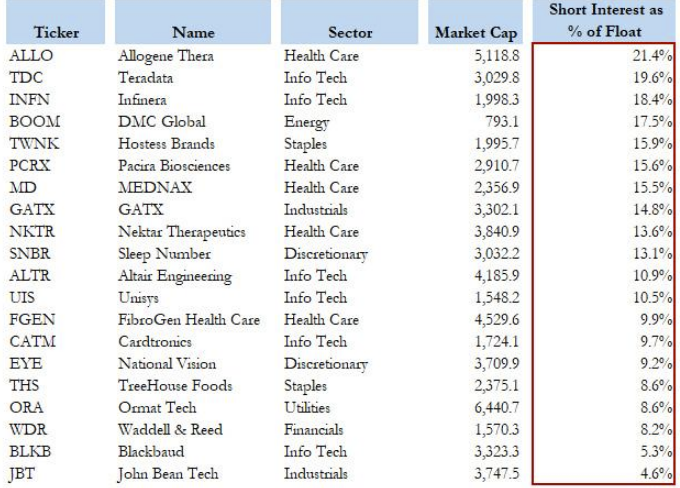Click the Sector column header
This screenshot has width=680, height=488.
coord(349,33)
